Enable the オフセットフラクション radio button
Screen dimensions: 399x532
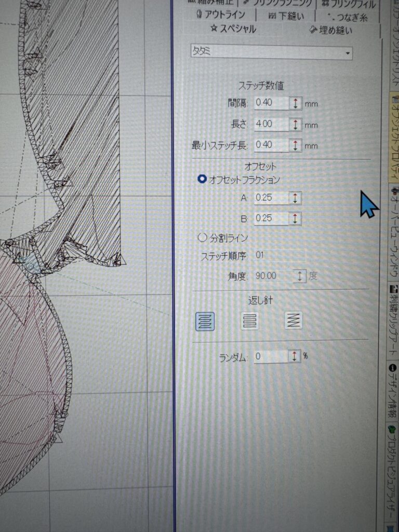coord(202,179)
